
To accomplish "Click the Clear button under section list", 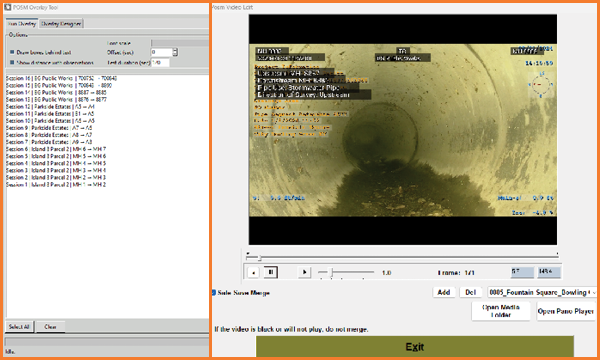I will click(x=50, y=327).
